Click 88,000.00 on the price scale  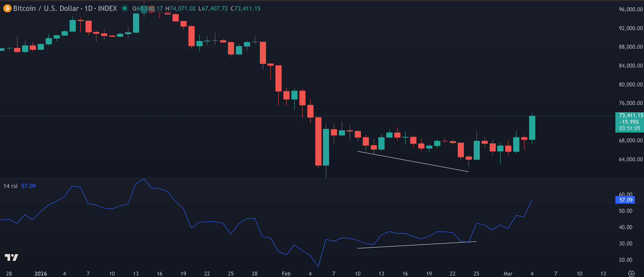pos(631,47)
